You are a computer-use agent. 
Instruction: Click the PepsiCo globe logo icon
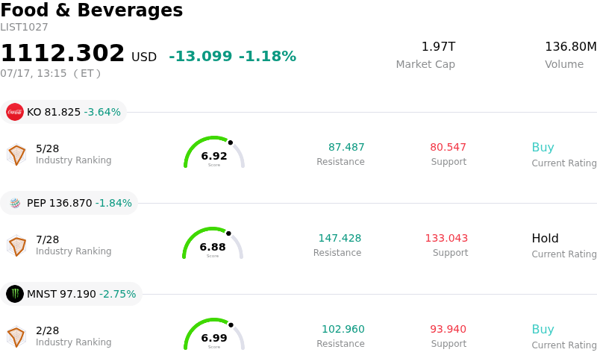[15, 203]
